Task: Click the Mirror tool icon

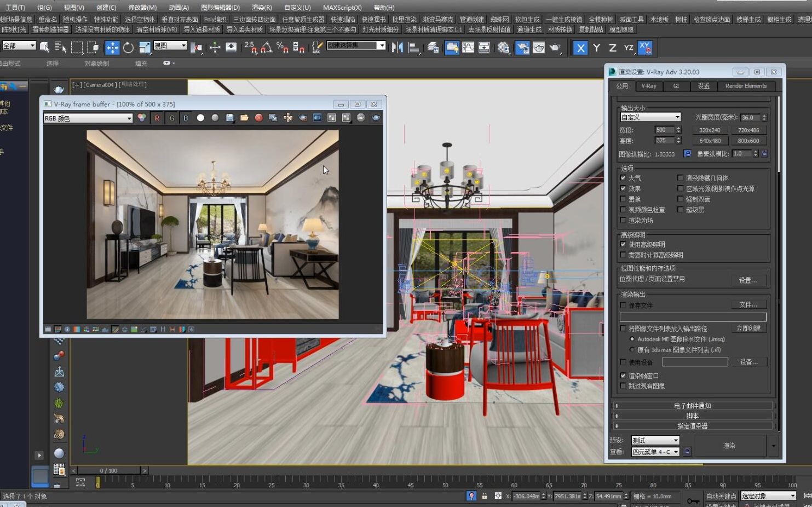Action: click(398, 48)
